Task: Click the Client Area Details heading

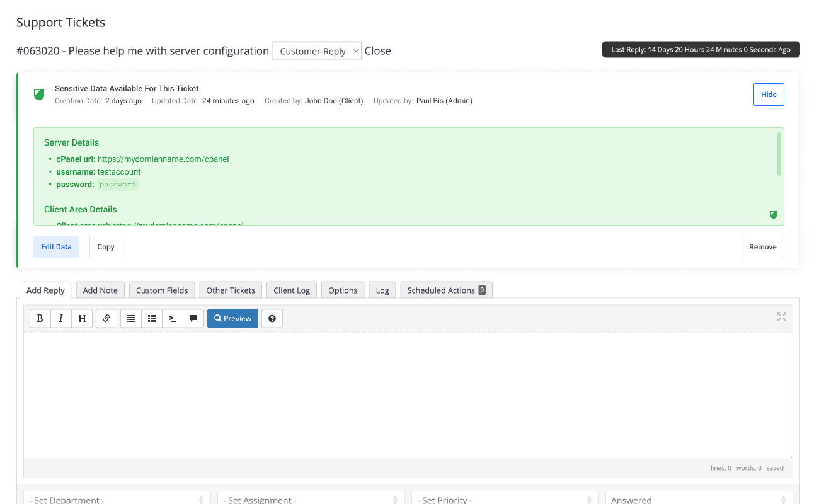Action: point(81,209)
